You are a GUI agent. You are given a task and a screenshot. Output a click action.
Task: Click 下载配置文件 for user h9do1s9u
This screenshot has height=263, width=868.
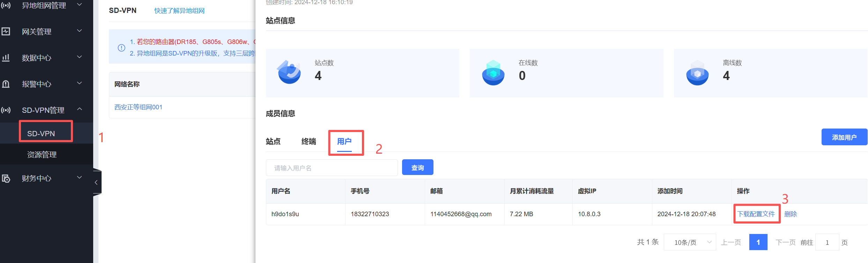pos(756,214)
